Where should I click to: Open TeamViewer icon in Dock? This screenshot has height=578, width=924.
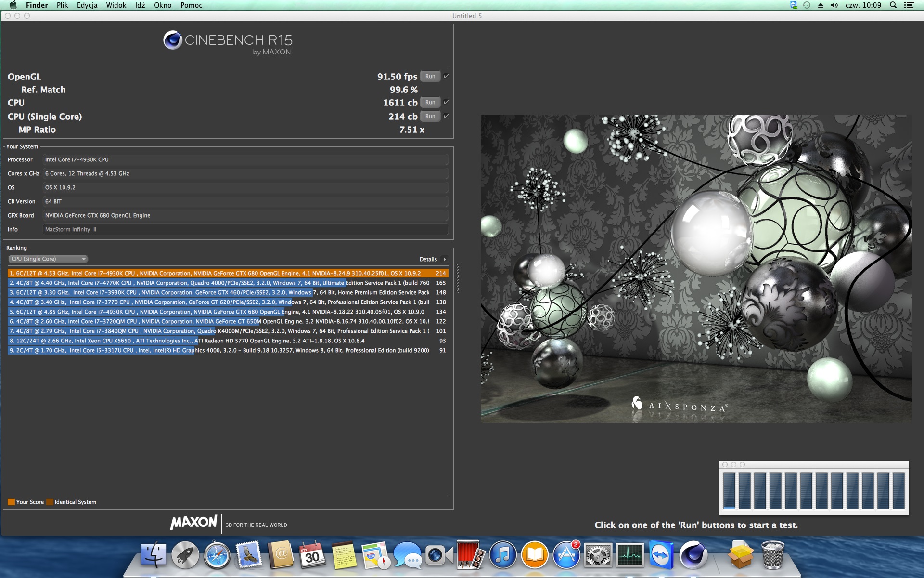[x=662, y=555]
